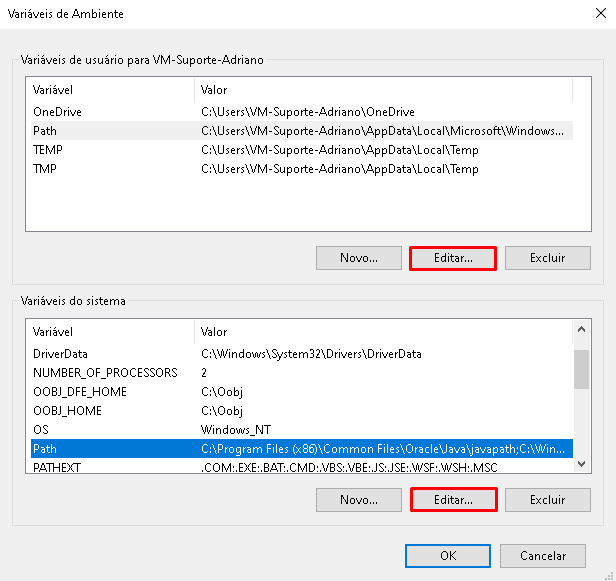
Task: Click Editar... under system variables
Action: [x=454, y=500]
